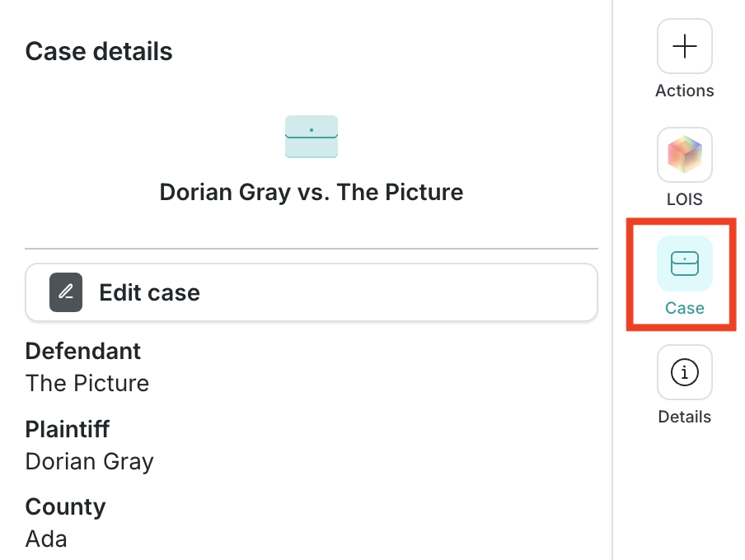The height and width of the screenshot is (560, 745).
Task: Click the Dorian Gray vs. The Picture title
Action: (x=312, y=193)
